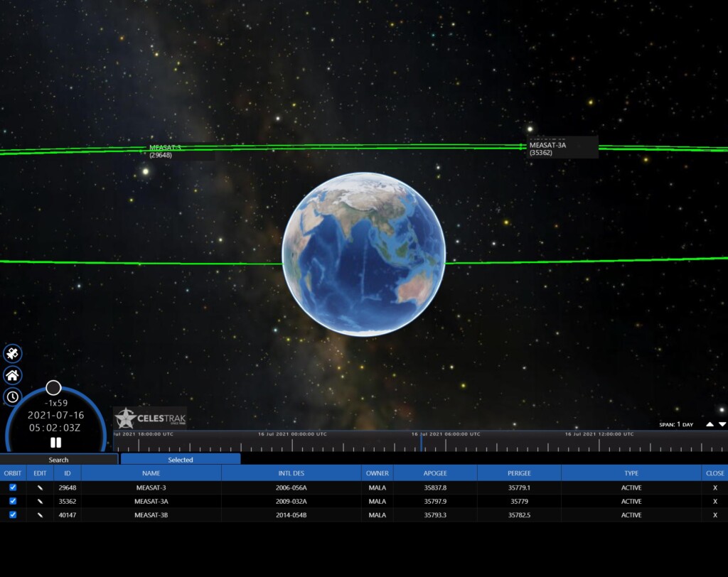Screen dimensions: 728x577
Task: Decrease the span using the down arrow
Action: coord(722,424)
